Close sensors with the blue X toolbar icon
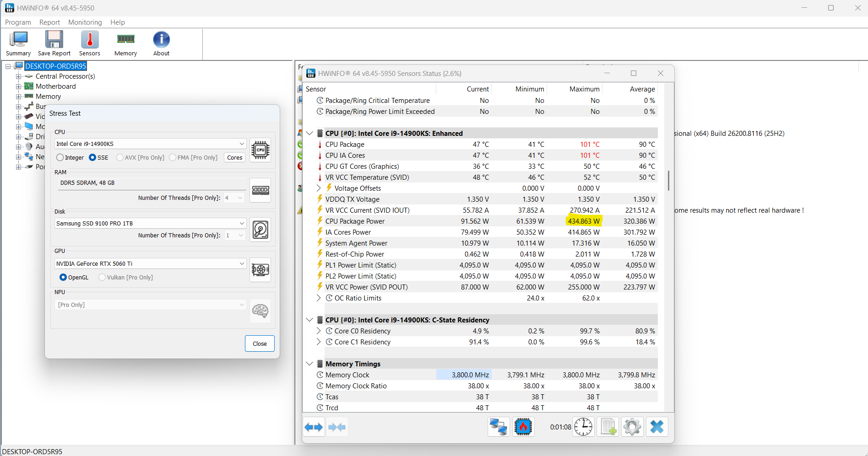868x456 pixels. pyautogui.click(x=657, y=427)
